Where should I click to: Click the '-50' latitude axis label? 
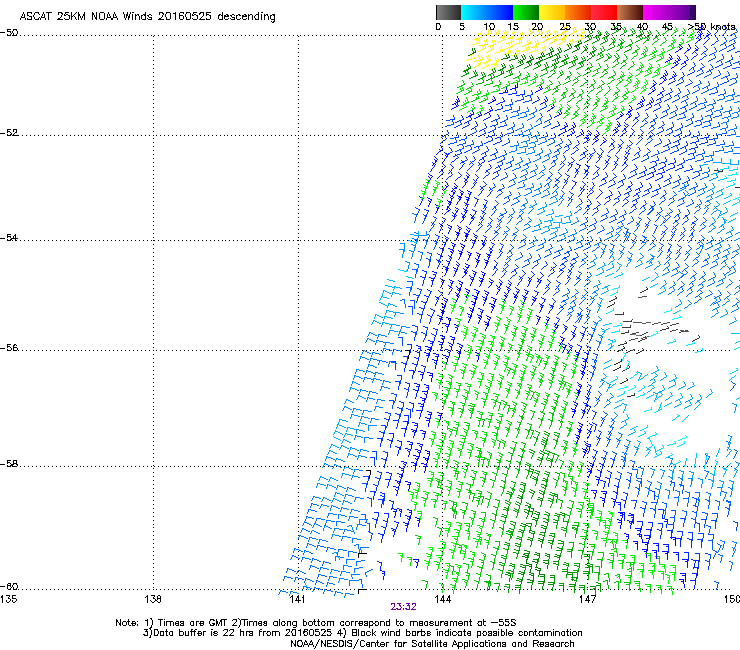click(x=9, y=33)
